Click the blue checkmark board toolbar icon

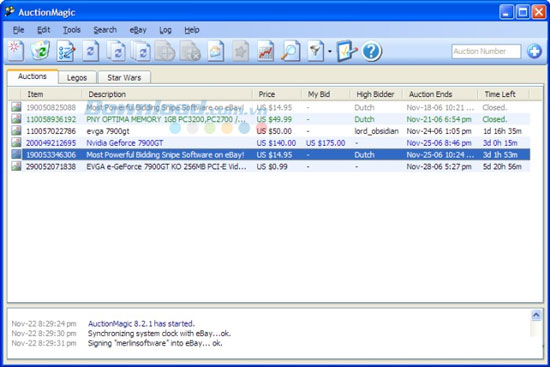click(347, 51)
